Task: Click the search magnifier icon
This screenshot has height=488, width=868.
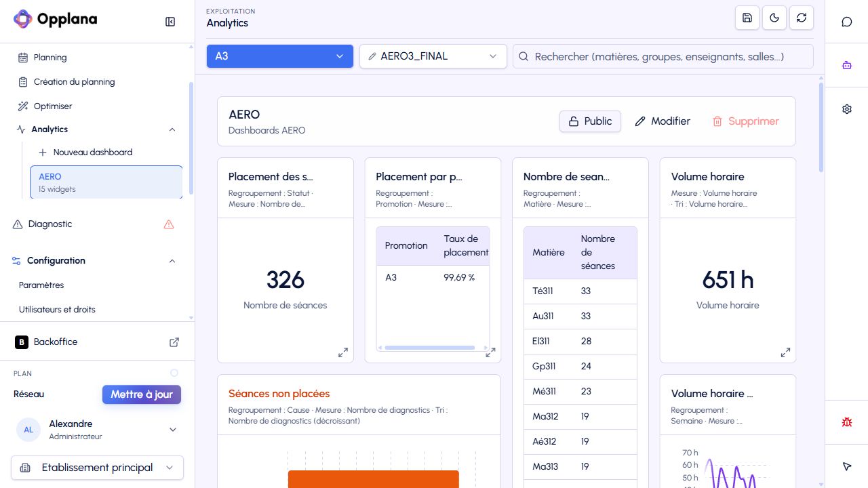Action: pos(524,56)
